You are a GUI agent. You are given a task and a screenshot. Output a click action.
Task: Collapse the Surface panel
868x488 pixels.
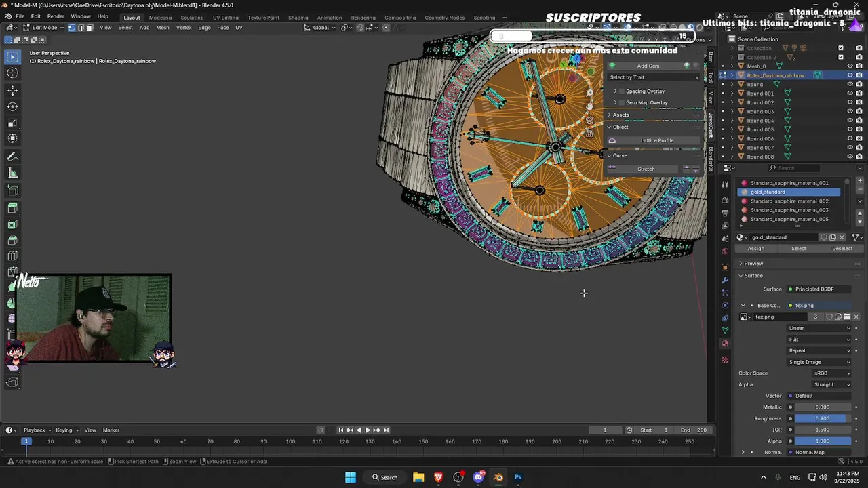tap(753, 275)
